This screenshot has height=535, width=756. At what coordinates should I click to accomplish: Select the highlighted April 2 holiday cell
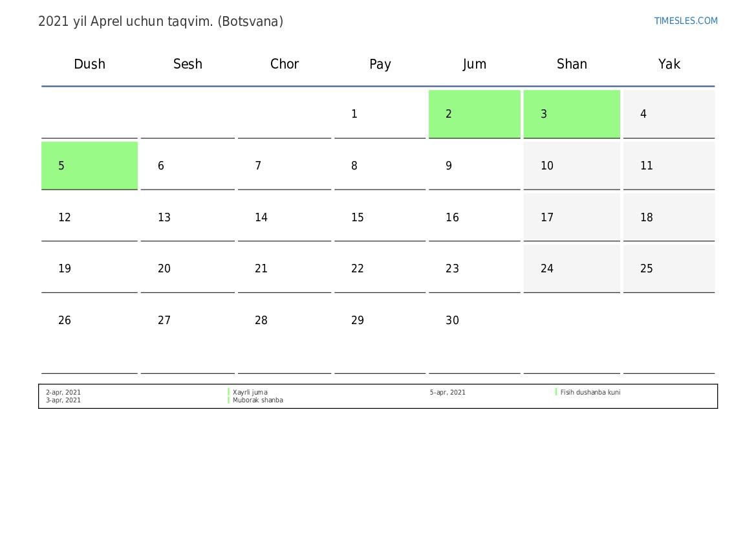click(x=474, y=114)
